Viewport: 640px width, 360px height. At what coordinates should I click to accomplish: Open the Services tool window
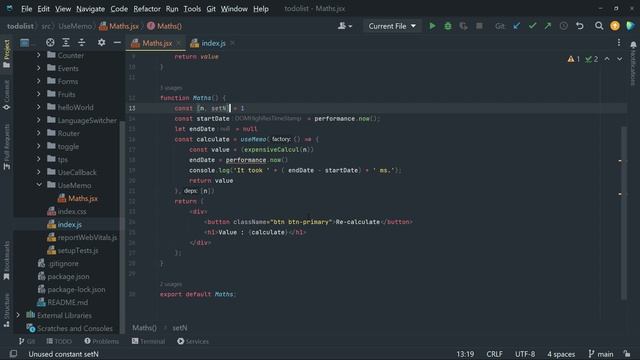(193, 341)
